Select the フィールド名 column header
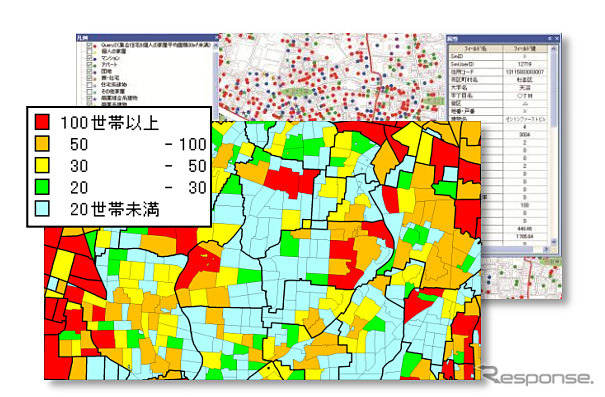This screenshot has width=605, height=397. tap(476, 49)
